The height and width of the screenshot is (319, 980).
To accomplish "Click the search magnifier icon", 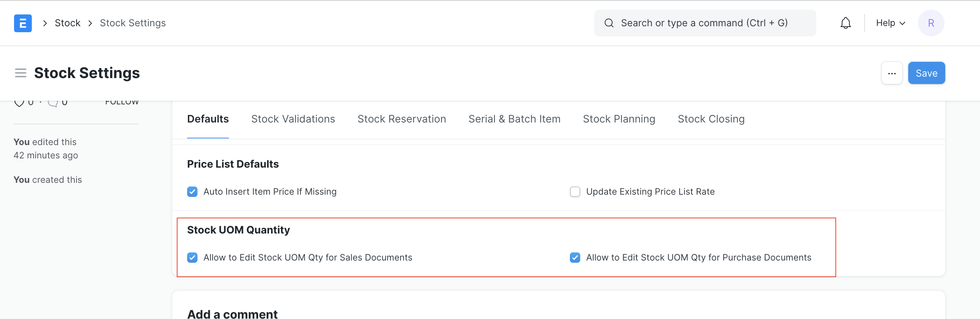I will tap(609, 23).
